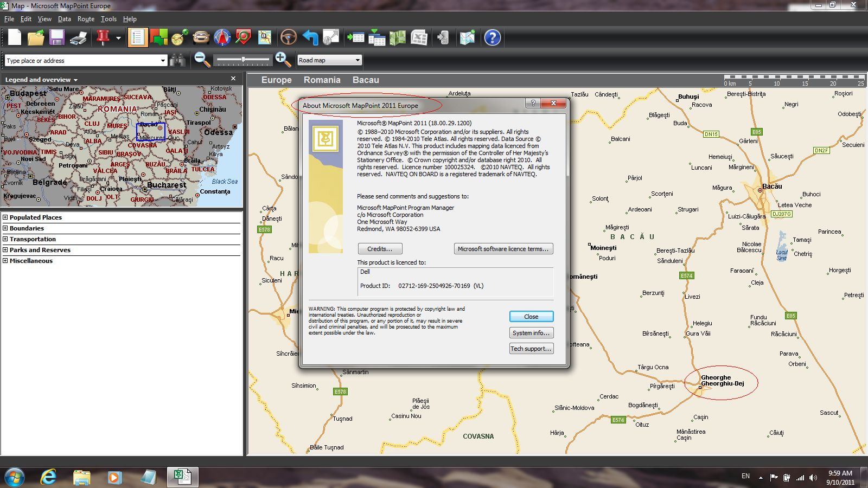
Task: Click the Open folder icon in toolbar
Action: [x=36, y=37]
